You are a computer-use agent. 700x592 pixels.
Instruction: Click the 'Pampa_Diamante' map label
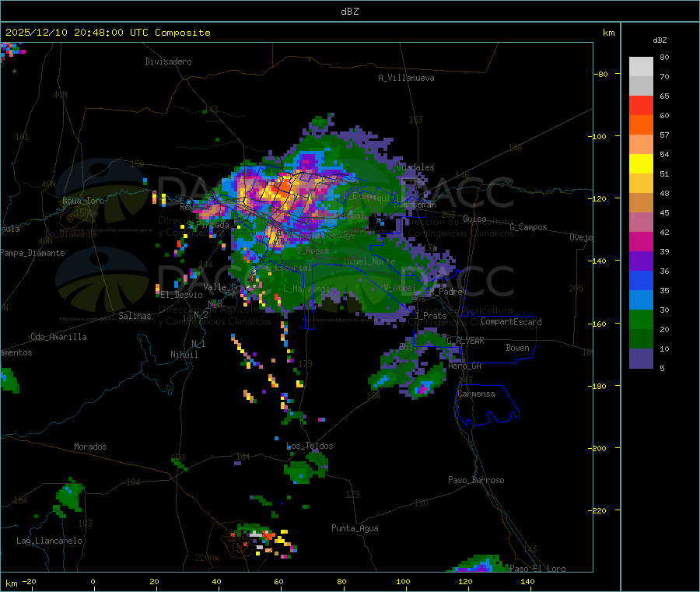tap(33, 253)
